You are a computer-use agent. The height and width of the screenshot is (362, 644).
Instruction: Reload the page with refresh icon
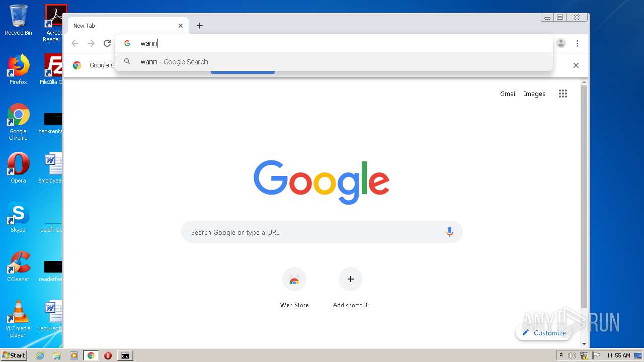pos(107,43)
